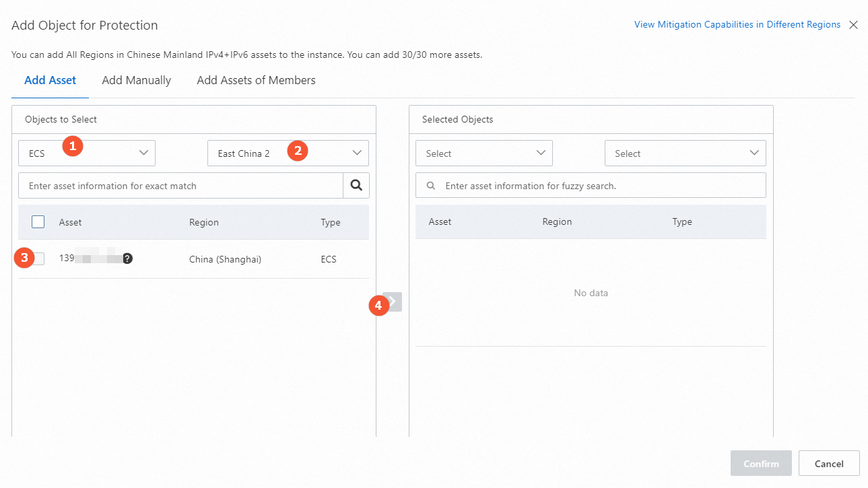Open the second Select dropdown in Selected Objects
868x488 pixels.
coord(685,153)
